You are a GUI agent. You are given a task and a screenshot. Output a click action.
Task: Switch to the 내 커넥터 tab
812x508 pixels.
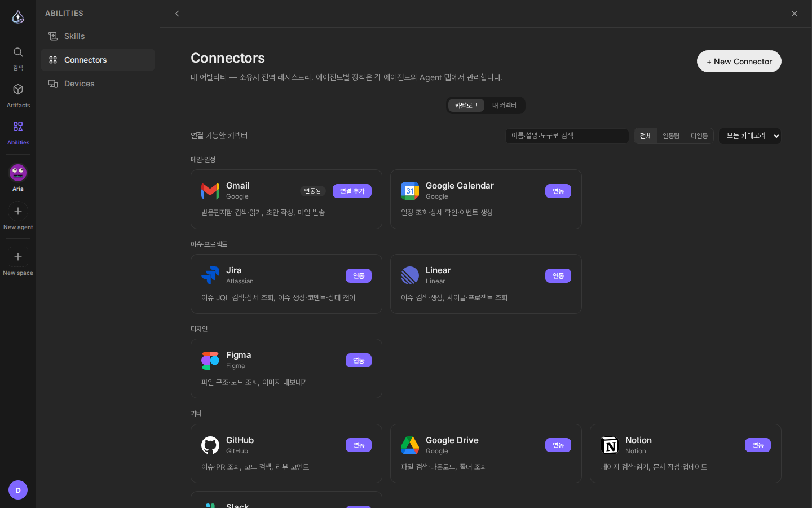pos(504,106)
